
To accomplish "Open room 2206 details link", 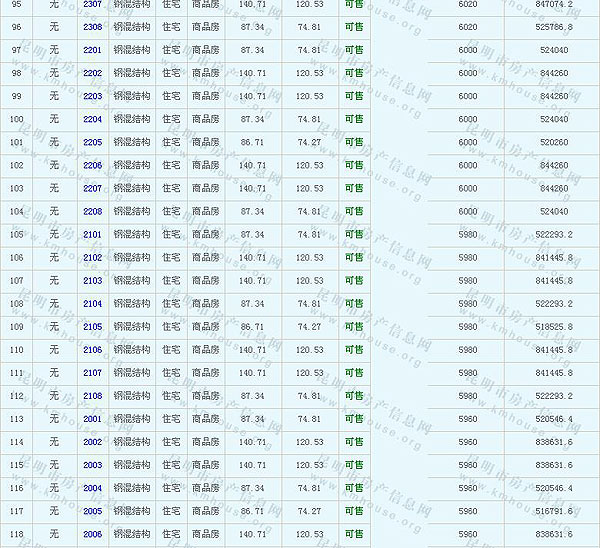I will tap(92, 165).
